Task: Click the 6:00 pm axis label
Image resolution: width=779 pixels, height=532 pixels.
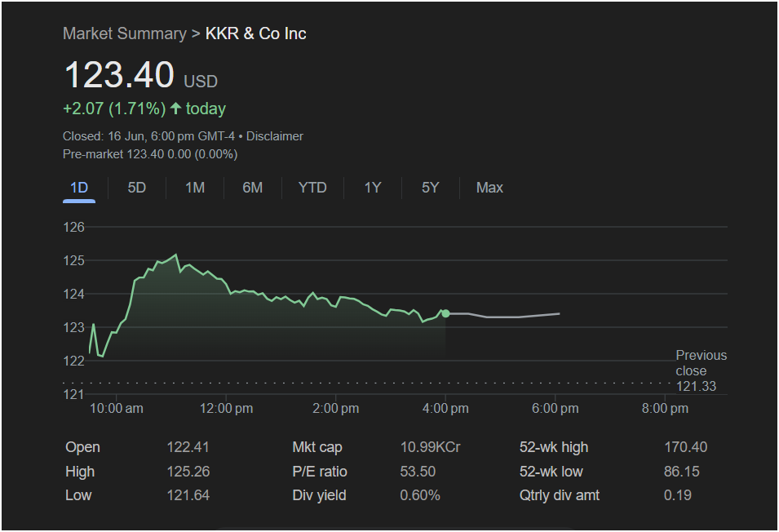Action: (x=555, y=409)
